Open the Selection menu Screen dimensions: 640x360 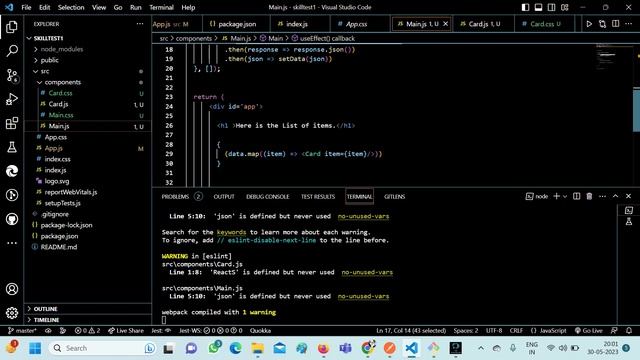(71, 7)
